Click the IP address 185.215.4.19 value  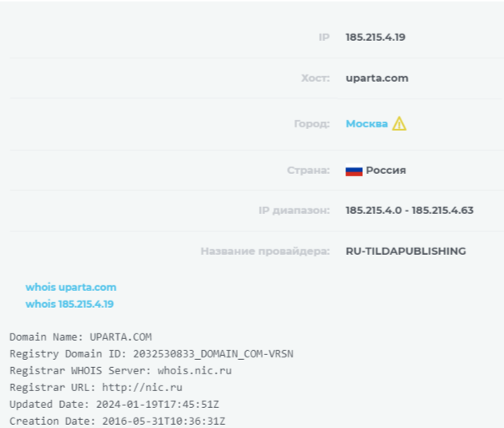point(375,37)
